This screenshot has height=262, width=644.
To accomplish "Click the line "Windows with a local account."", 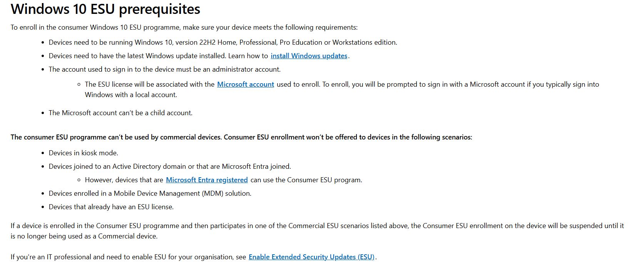I will (x=131, y=95).
